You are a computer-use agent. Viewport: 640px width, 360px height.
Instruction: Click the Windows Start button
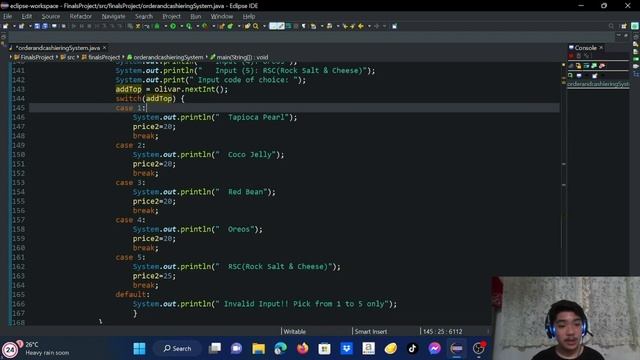pos(139,348)
